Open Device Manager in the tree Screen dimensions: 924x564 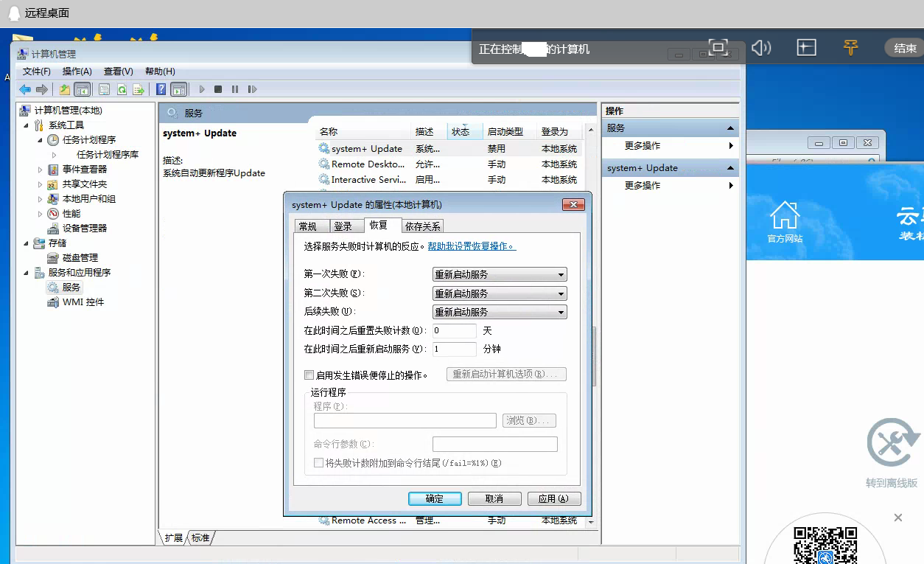pos(84,228)
